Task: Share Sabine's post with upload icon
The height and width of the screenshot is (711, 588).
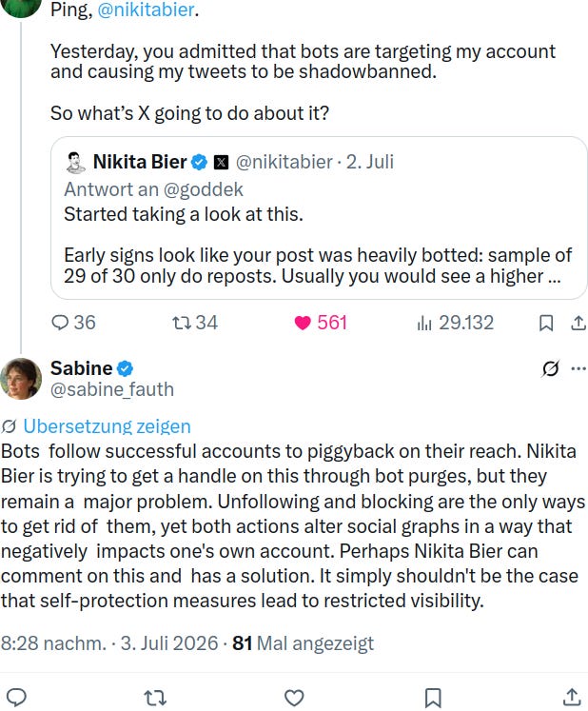Action: [x=572, y=697]
